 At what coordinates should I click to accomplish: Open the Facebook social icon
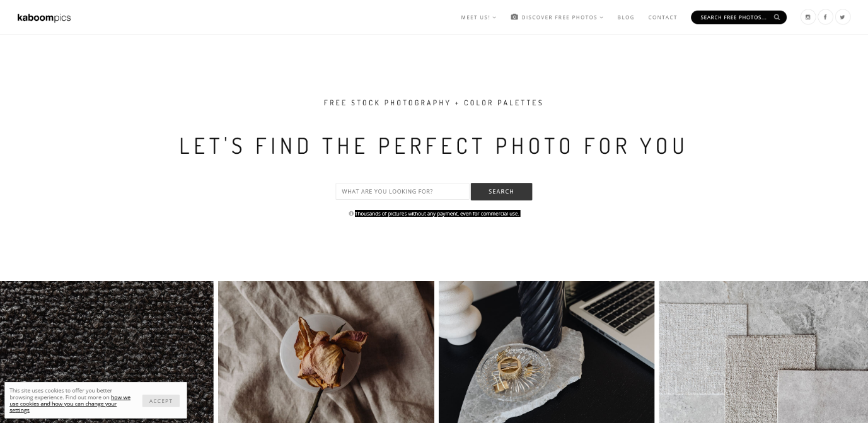pos(825,17)
